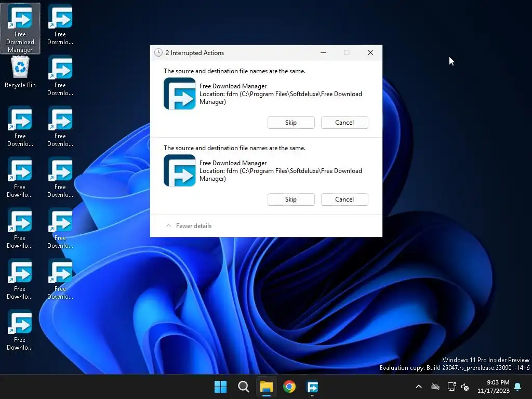
Task: Close the 2 Interrupted Actions dialog
Action: pos(370,52)
